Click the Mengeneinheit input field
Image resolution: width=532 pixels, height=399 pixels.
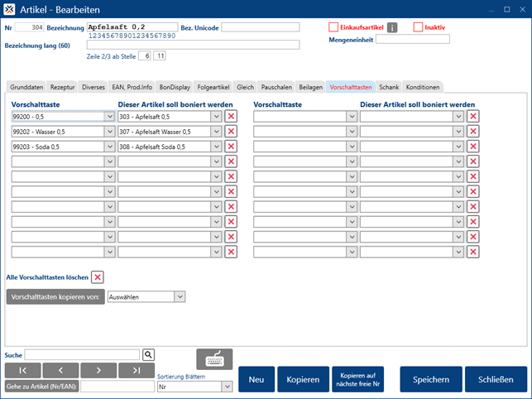point(412,39)
